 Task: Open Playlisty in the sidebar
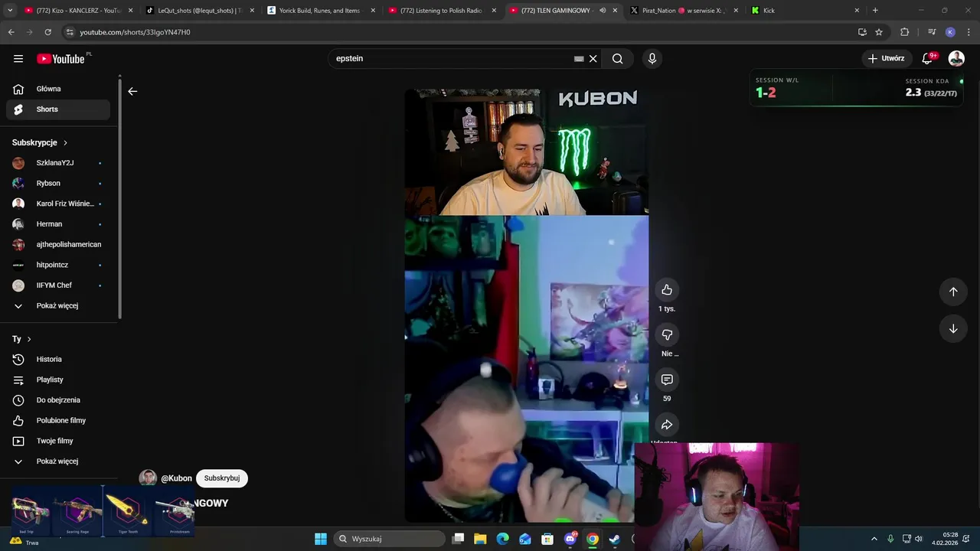point(58,380)
